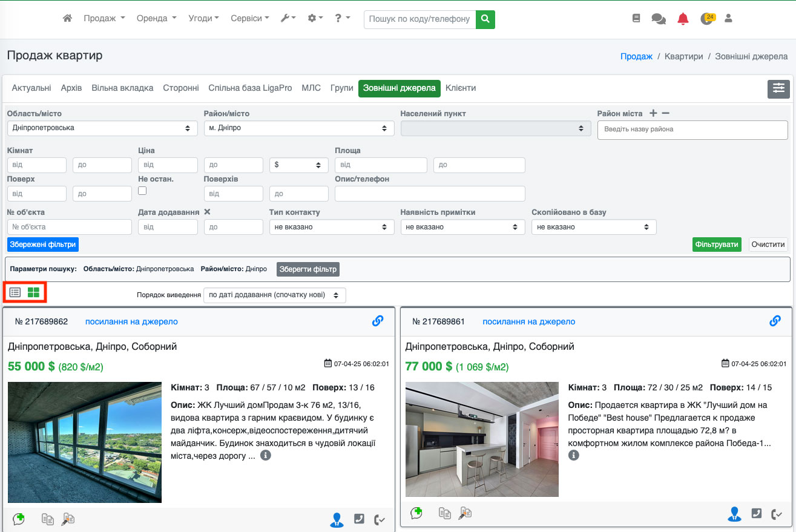Open the chat messages icon

point(659,19)
